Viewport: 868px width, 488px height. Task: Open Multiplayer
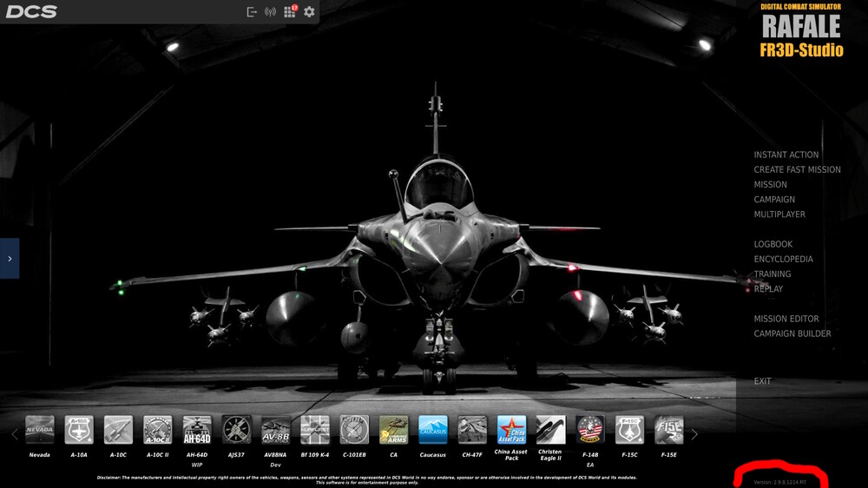(x=779, y=215)
